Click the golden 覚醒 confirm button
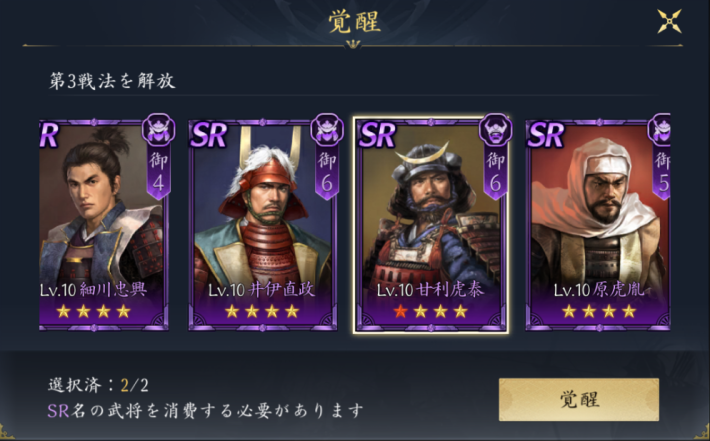This screenshot has height=441, width=710. 579,399
